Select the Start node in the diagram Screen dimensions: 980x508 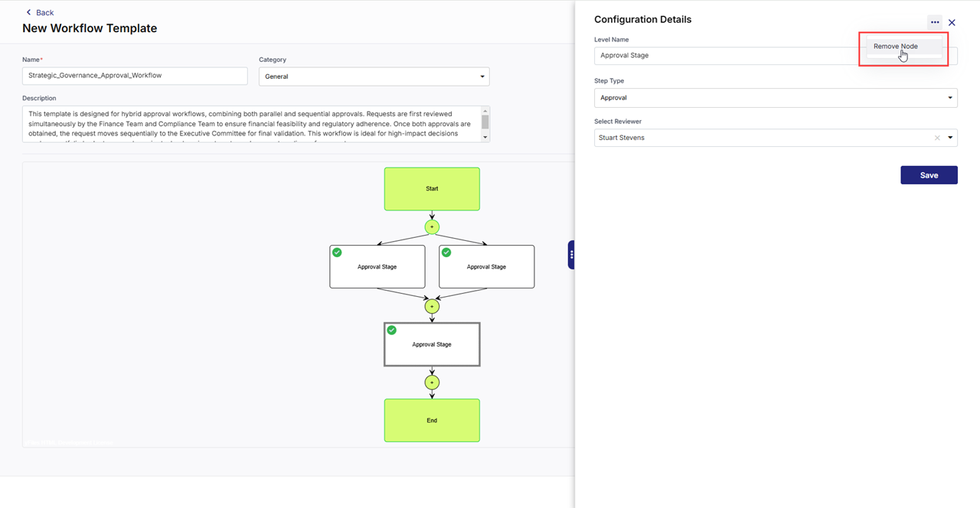[x=432, y=189]
